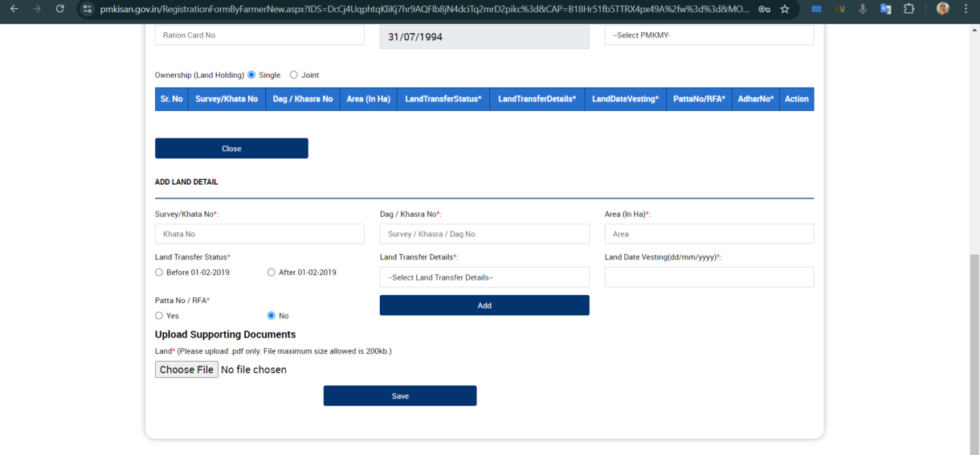Viewport: 980px width, 455px height.
Task: Open Chrome's three-dot menu
Action: (966, 9)
